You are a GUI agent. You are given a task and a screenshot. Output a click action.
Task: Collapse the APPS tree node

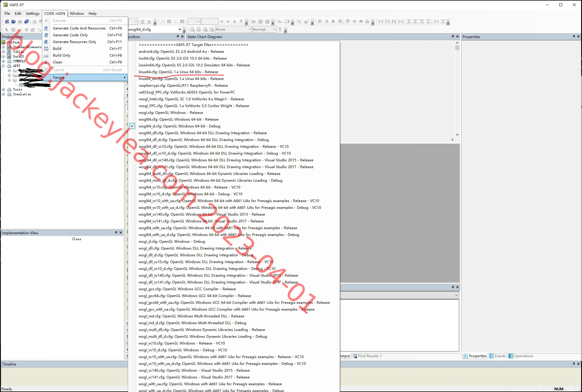click(x=4, y=66)
